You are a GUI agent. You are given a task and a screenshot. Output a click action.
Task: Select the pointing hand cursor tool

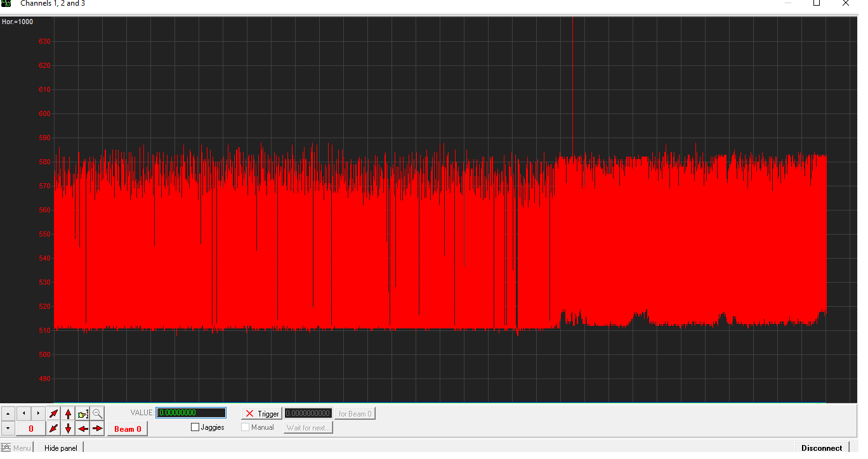83,413
